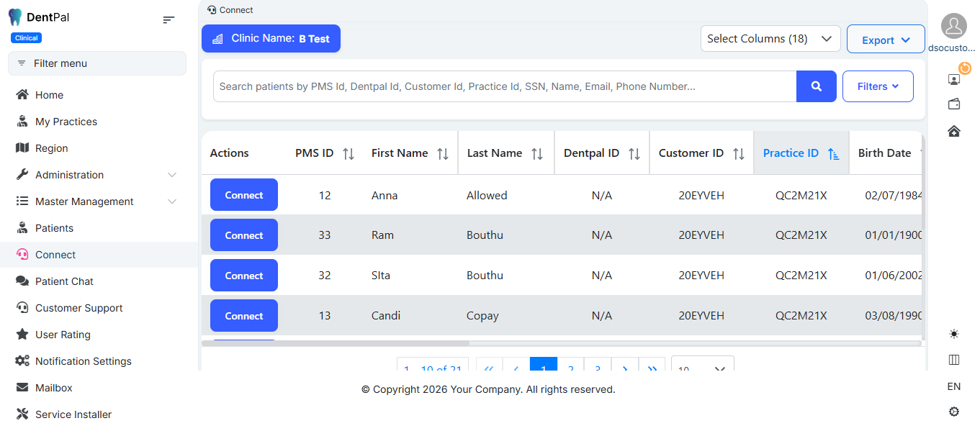Image resolution: width=980 pixels, height=431 pixels.
Task: Sort table by PMS ID column
Action: point(349,153)
